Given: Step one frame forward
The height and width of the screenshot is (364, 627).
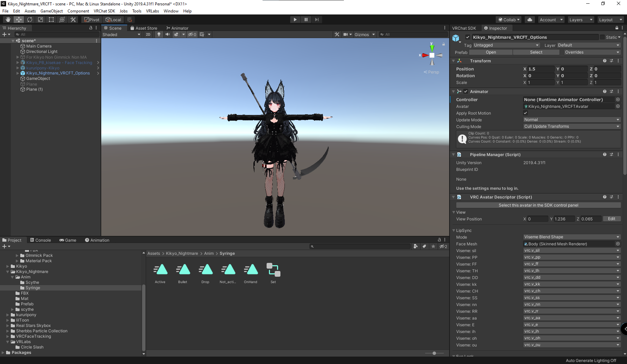Looking at the screenshot, I should click(x=317, y=20).
